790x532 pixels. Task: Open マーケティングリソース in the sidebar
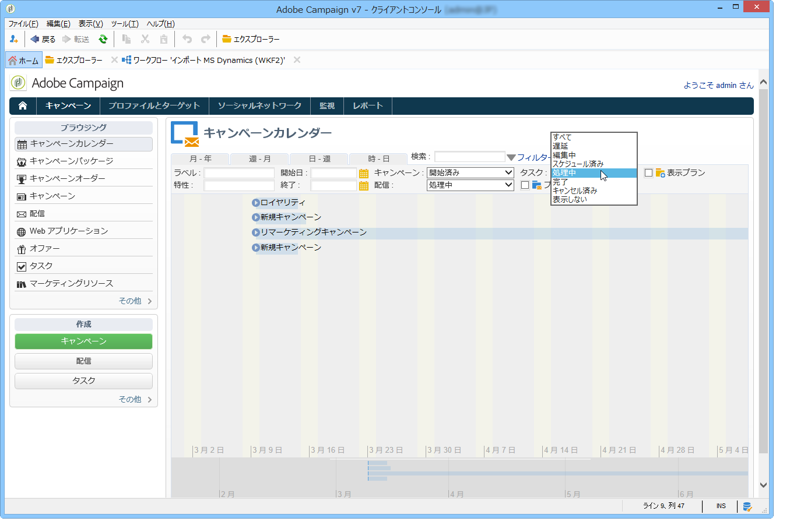click(x=83, y=284)
